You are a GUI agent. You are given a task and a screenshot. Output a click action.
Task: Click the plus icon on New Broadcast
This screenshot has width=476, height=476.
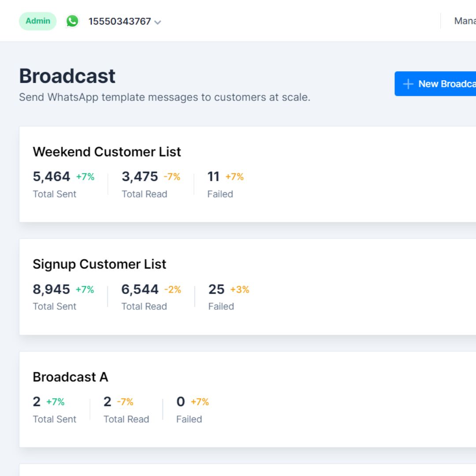(408, 84)
